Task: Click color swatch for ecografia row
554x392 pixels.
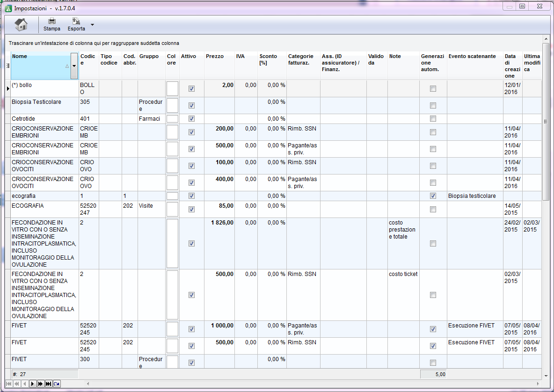Action: [172, 196]
